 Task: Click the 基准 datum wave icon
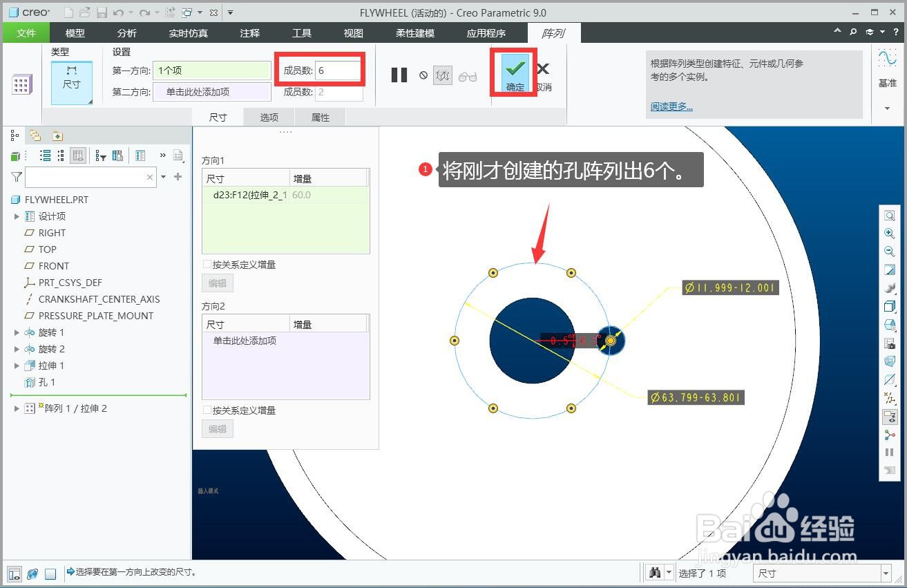click(x=888, y=59)
